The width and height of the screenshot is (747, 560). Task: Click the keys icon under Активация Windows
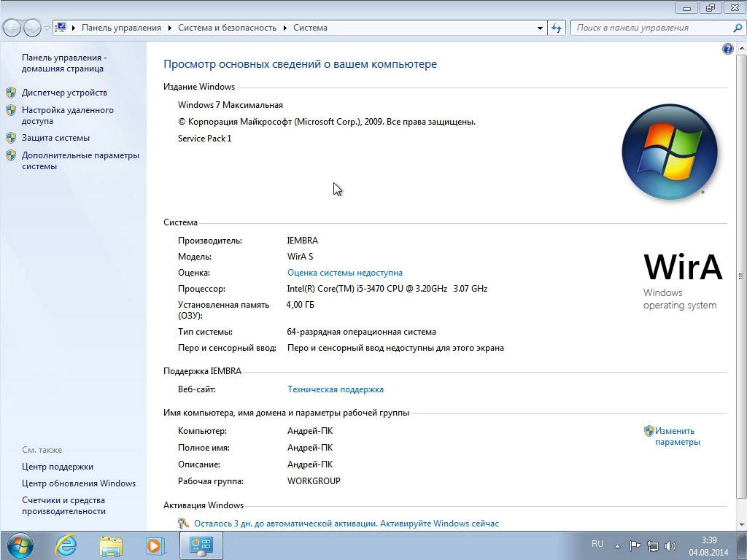(x=183, y=524)
